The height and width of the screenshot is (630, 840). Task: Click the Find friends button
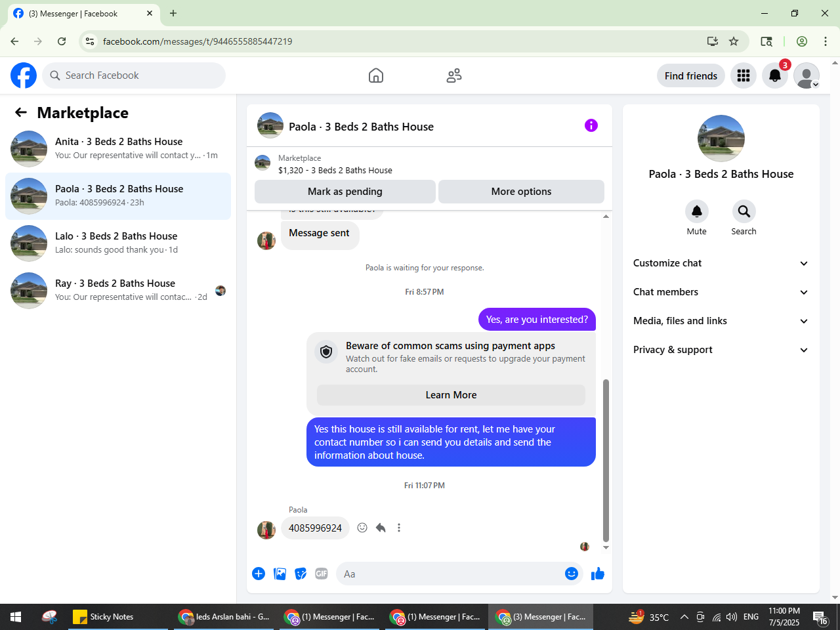pyautogui.click(x=691, y=75)
